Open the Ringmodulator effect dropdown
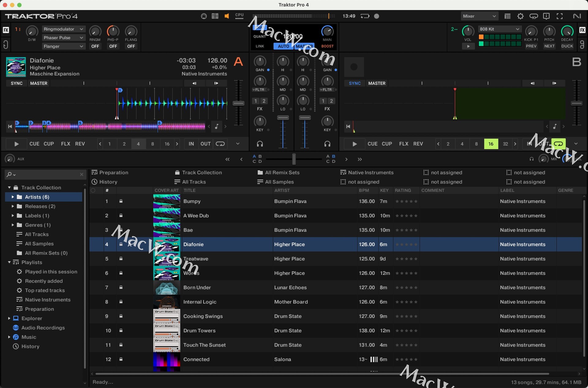This screenshot has height=388, width=588. click(63, 29)
